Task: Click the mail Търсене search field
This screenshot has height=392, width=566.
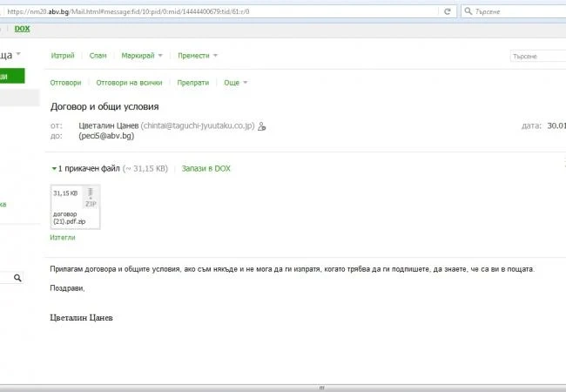Action: click(538, 57)
